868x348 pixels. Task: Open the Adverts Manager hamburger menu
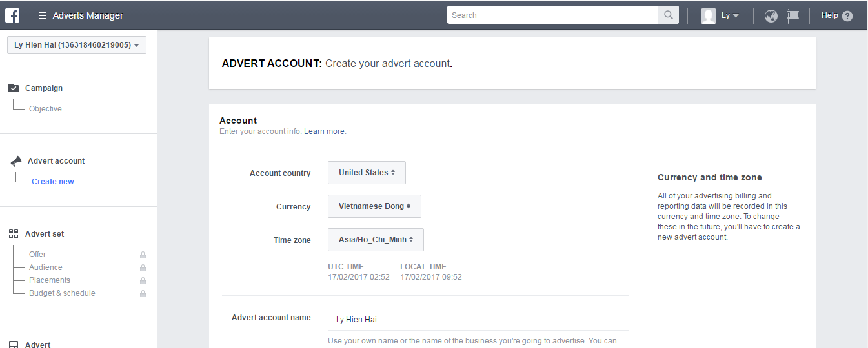pos(43,15)
